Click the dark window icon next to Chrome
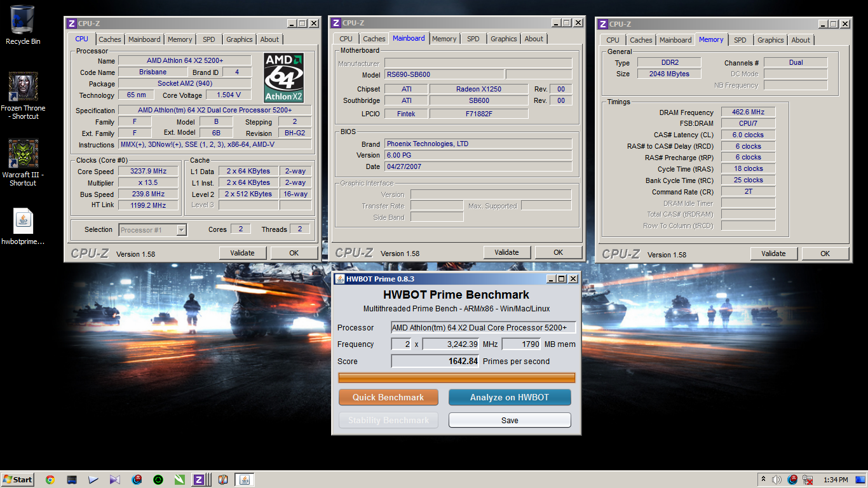 pos(72,480)
